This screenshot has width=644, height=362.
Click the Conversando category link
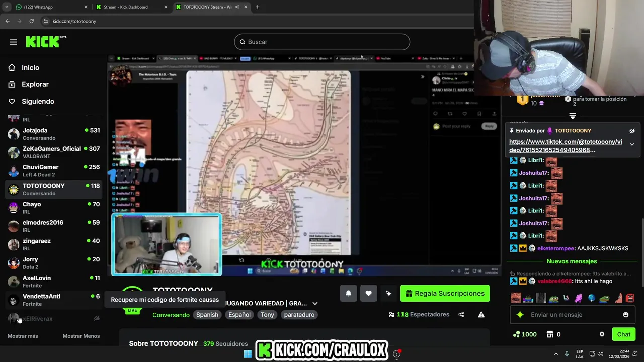171,315
